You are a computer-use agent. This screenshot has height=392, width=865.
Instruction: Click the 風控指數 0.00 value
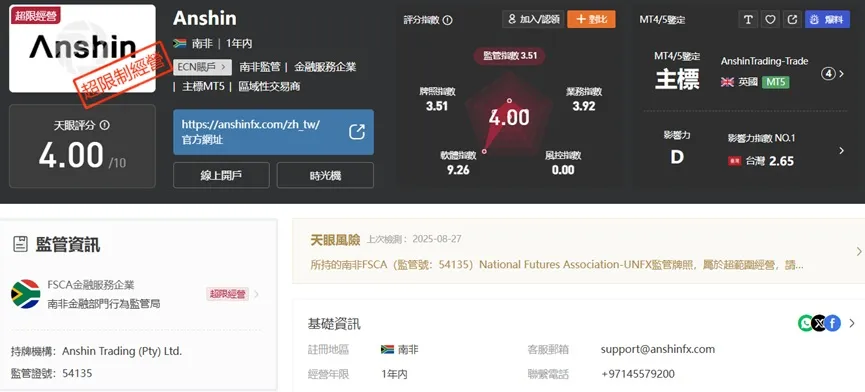coord(563,170)
